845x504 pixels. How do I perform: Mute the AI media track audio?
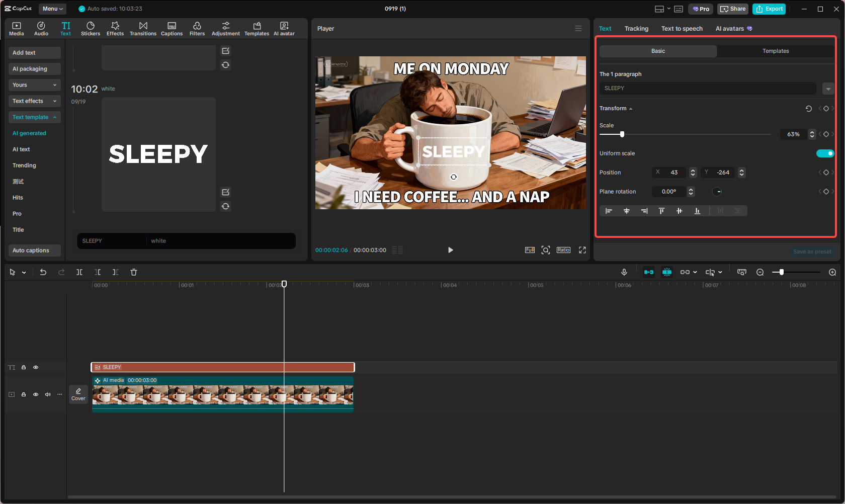pyautogui.click(x=48, y=394)
